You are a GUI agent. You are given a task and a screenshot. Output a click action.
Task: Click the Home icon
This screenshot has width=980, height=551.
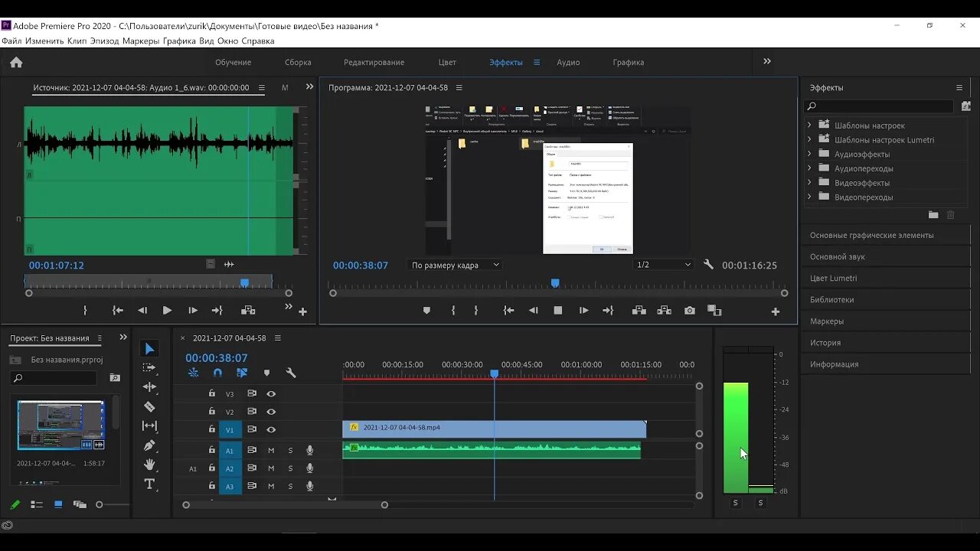point(16,62)
